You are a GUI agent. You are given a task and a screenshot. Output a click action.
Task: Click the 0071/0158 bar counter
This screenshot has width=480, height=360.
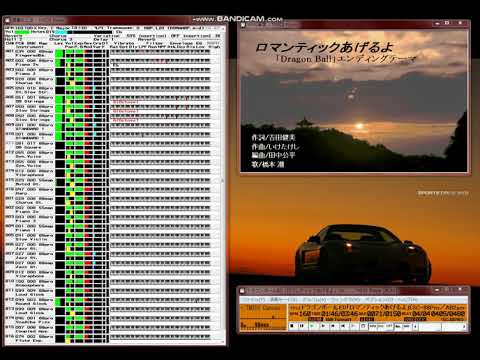pos(384,314)
